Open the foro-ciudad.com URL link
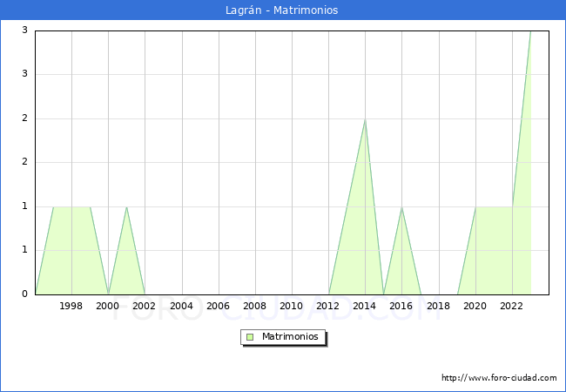566x392 pixels. [499, 378]
